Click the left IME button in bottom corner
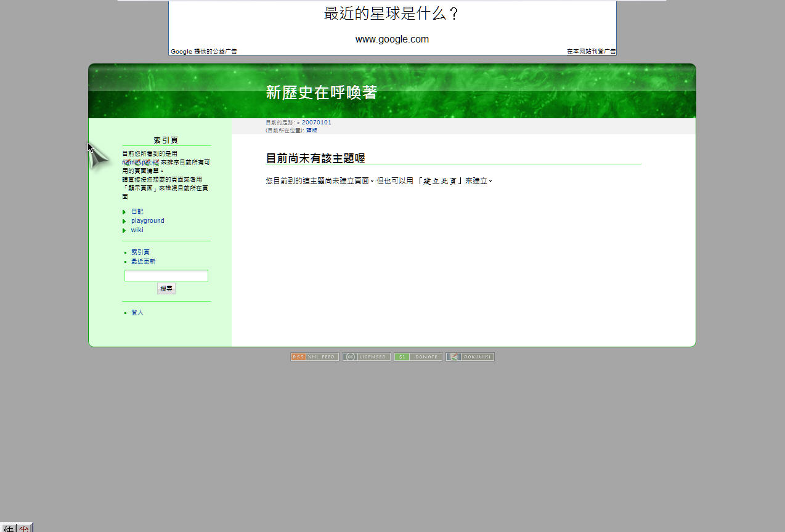785x532 pixels. [8, 528]
